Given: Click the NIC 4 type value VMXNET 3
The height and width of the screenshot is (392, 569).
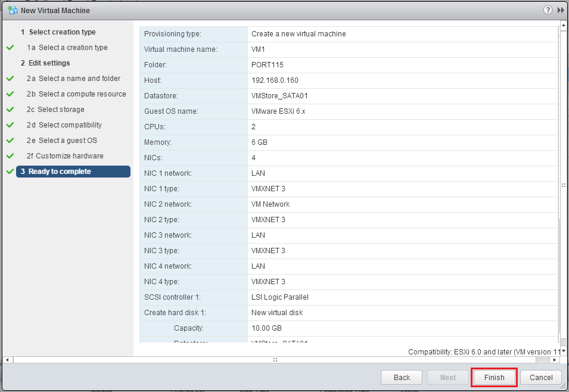Looking at the screenshot, I should [268, 282].
